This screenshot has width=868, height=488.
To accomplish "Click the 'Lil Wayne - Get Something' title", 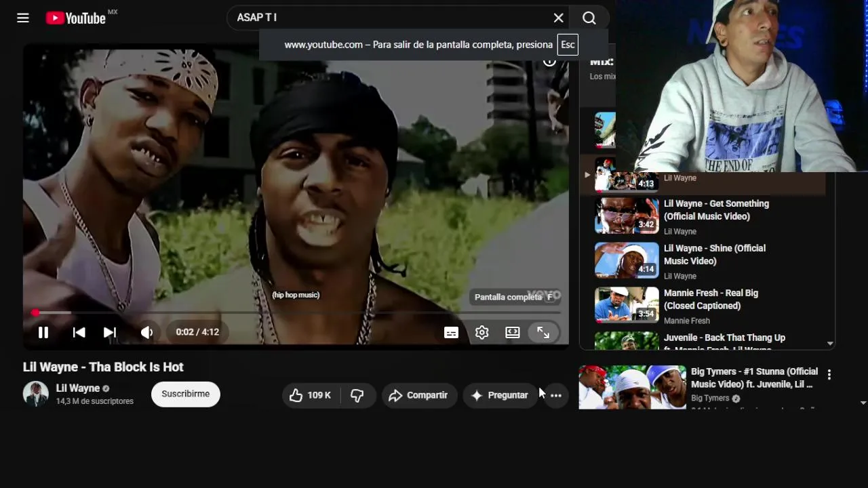I will click(716, 210).
